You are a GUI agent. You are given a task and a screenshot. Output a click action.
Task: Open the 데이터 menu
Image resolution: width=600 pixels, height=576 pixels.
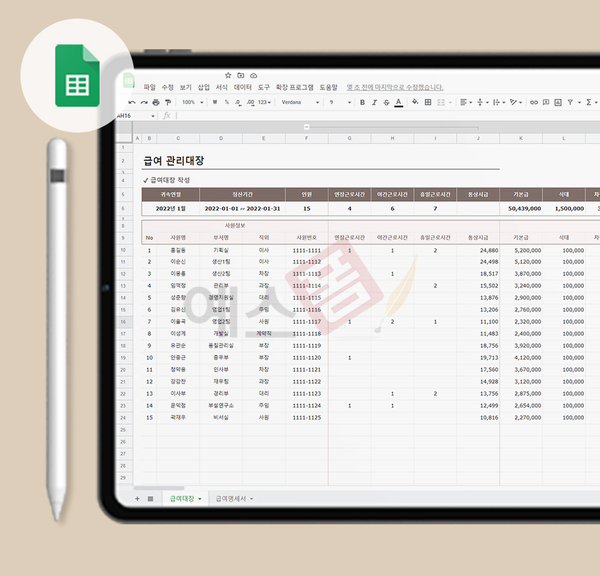pos(243,87)
